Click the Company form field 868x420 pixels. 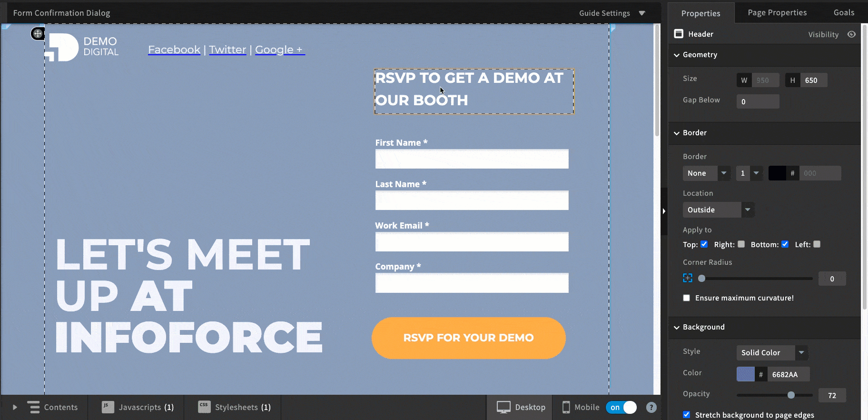pos(472,283)
